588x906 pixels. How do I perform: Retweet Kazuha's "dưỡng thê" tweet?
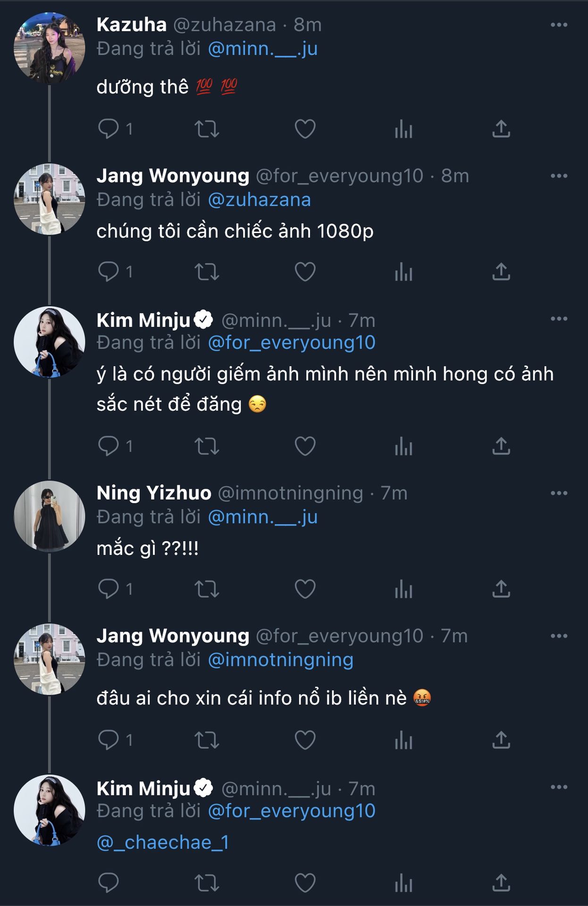click(x=207, y=129)
